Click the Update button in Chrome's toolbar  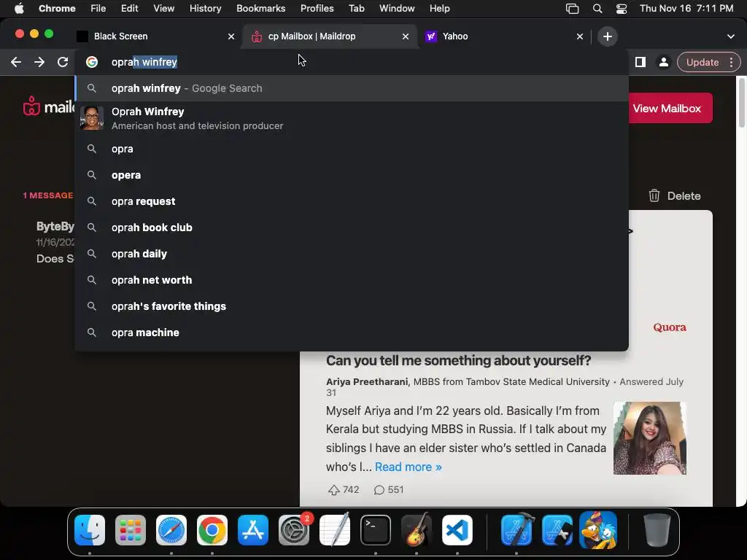pos(703,62)
